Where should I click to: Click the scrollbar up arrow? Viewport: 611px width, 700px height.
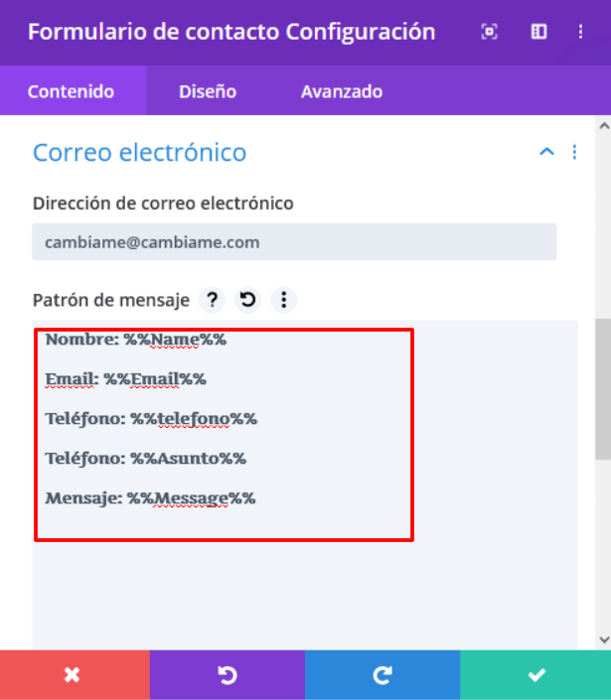tap(604, 126)
